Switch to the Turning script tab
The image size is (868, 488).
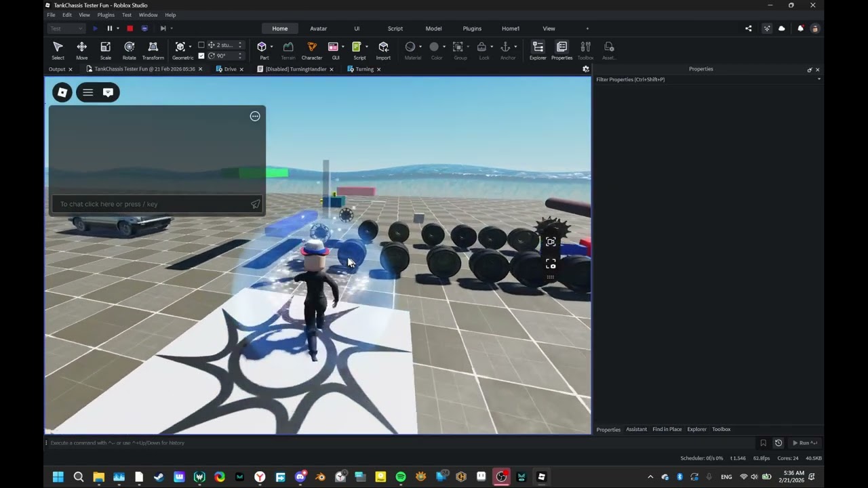[x=364, y=69]
